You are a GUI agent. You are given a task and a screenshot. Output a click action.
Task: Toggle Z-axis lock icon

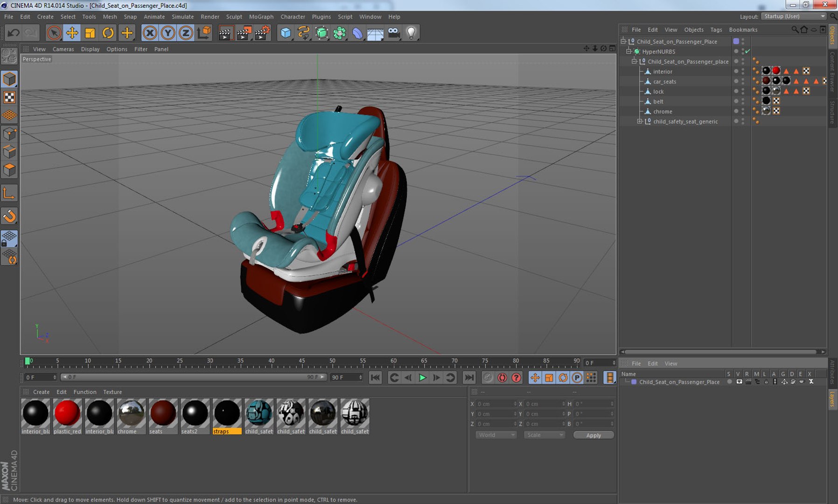186,33
